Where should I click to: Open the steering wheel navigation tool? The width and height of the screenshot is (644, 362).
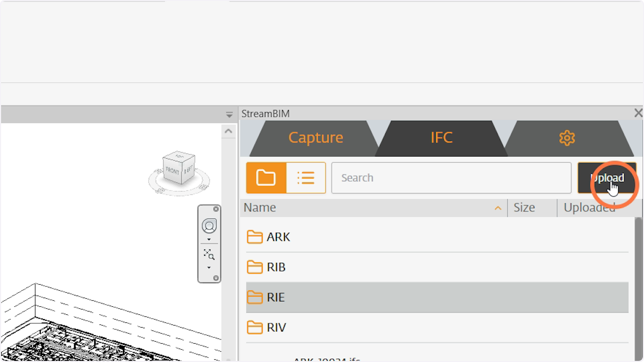[x=209, y=226]
